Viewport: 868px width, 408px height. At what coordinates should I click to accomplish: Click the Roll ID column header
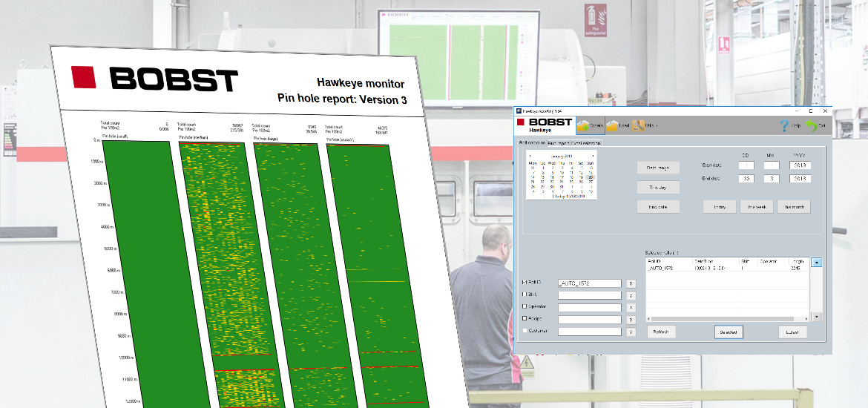669,260
